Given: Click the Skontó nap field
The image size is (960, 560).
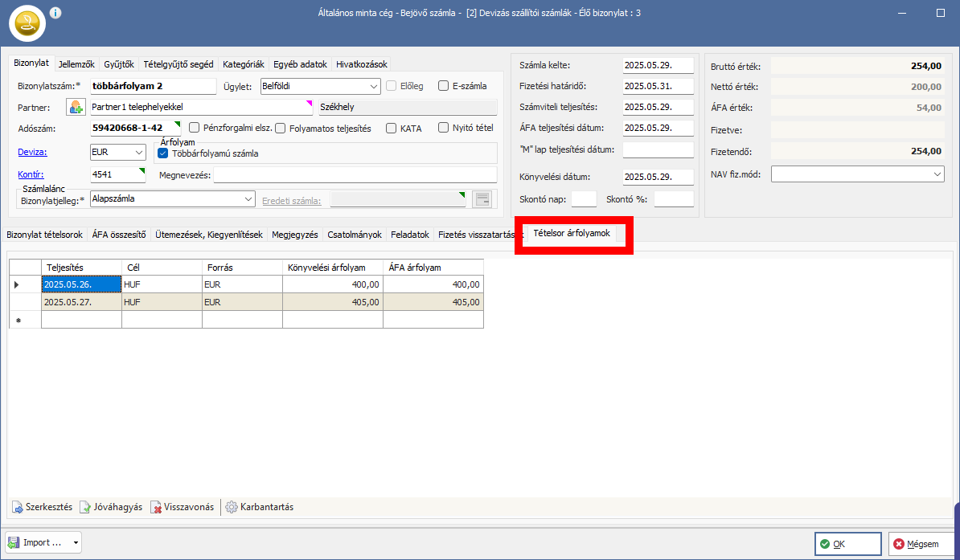Looking at the screenshot, I should click(x=584, y=199).
